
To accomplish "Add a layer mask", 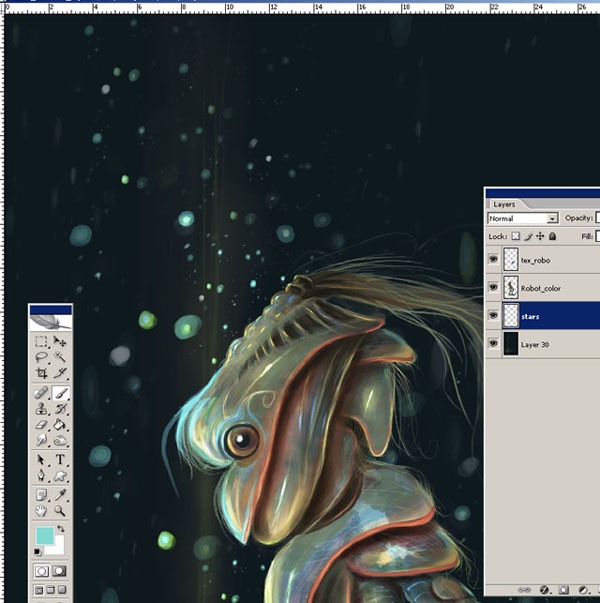I will pos(563,590).
